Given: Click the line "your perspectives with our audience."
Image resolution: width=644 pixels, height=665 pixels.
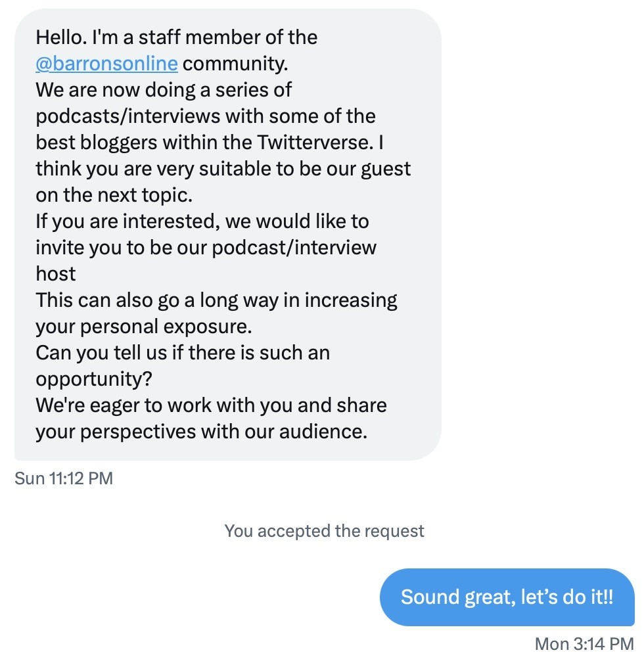Looking at the screenshot, I should tap(200, 432).
